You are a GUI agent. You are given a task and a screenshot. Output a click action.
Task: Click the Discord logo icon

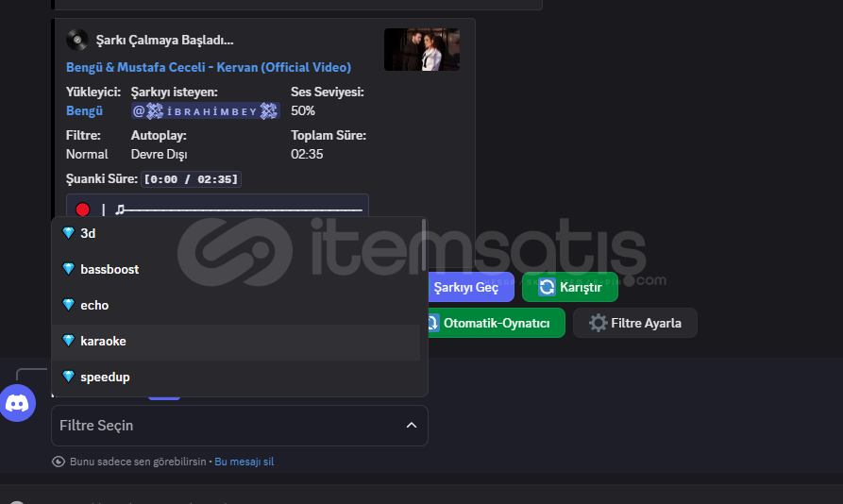[x=17, y=403]
